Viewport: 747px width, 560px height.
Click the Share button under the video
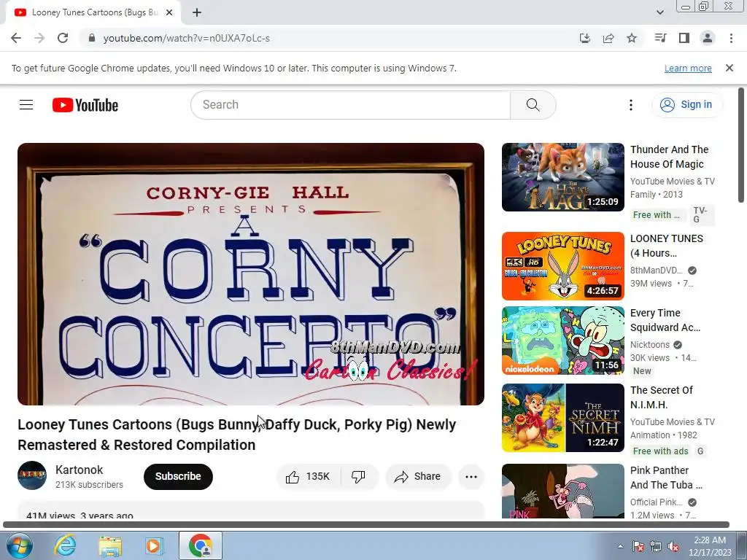[418, 476]
